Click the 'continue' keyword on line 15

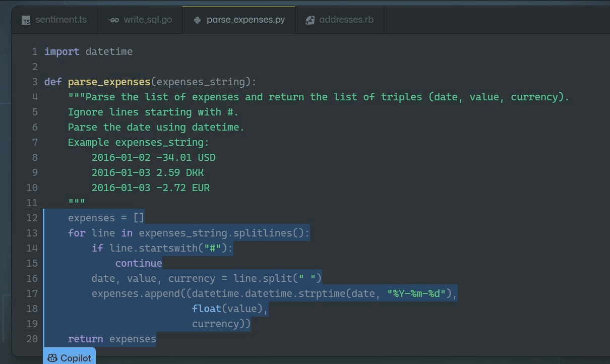pyautogui.click(x=139, y=263)
